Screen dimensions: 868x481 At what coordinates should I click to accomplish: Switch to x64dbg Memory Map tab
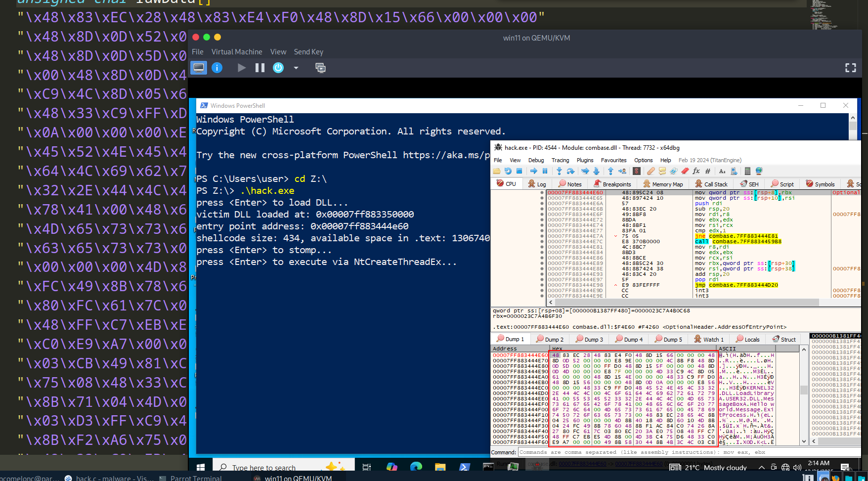[663, 184]
